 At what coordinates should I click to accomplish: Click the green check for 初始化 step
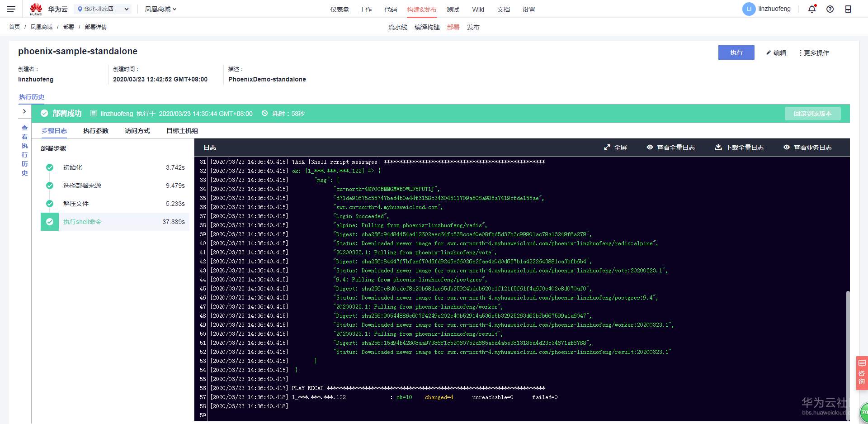[x=50, y=167]
